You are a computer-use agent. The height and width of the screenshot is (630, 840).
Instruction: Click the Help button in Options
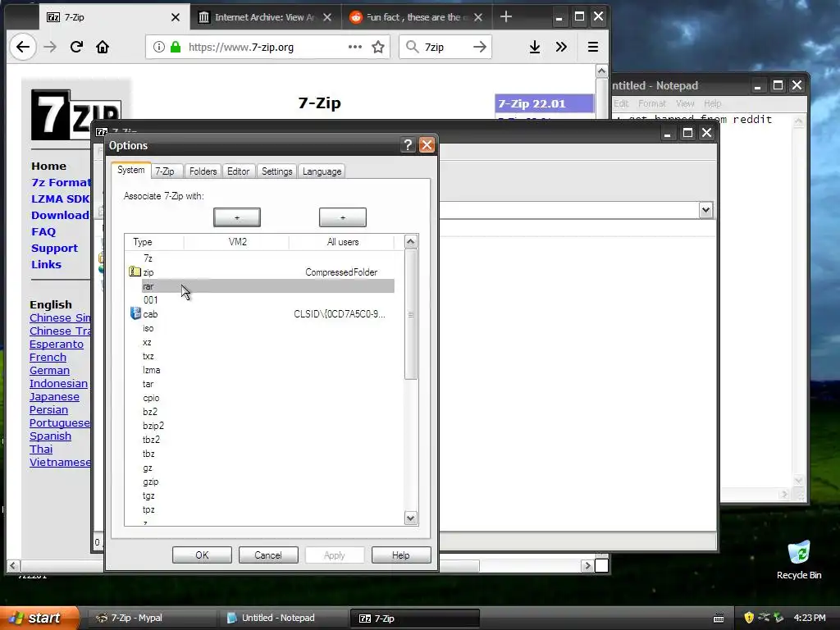coord(400,555)
